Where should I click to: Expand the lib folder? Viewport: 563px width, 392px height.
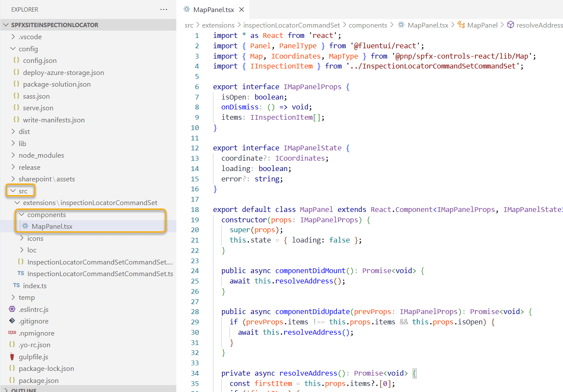click(13, 143)
